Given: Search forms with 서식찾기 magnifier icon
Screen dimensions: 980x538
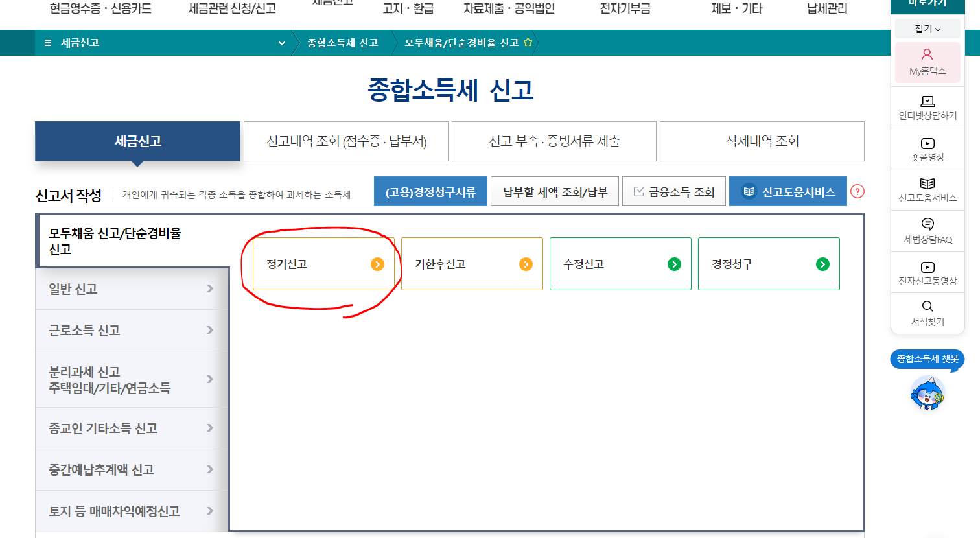Looking at the screenshot, I should [x=927, y=314].
